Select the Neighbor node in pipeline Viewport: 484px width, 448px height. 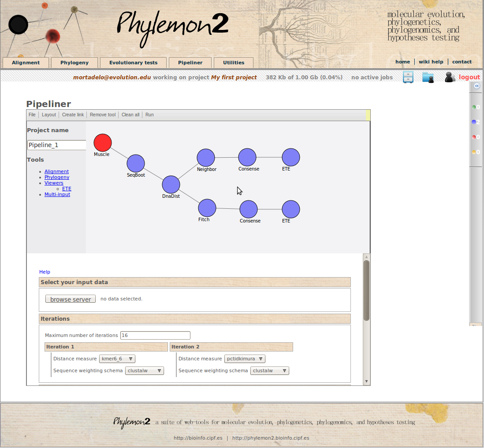tap(206, 158)
